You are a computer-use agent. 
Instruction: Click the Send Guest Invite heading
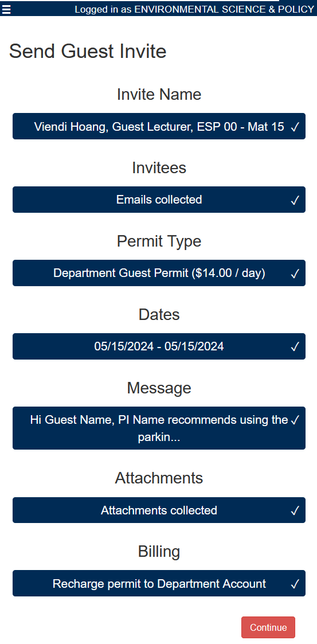[x=88, y=52]
